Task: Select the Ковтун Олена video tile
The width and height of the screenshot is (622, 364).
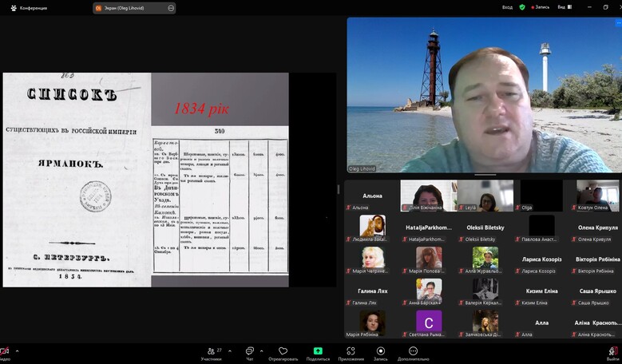Action: (597, 196)
